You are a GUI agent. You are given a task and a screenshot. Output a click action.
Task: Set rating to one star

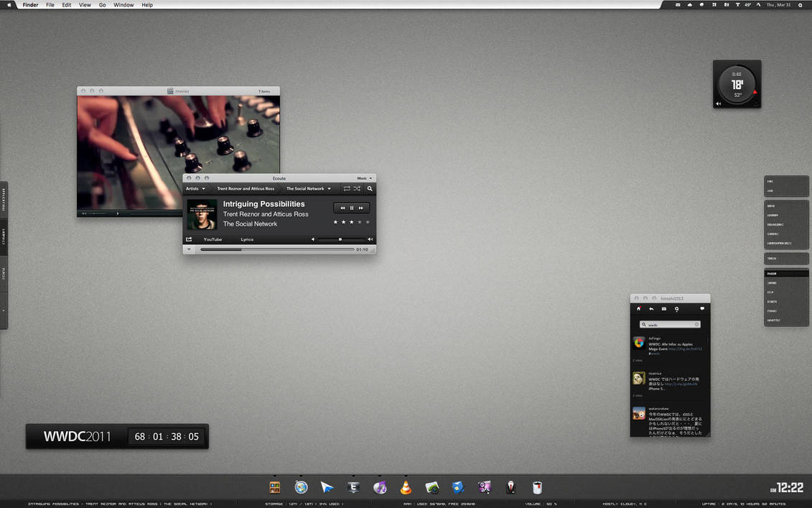[x=335, y=222]
